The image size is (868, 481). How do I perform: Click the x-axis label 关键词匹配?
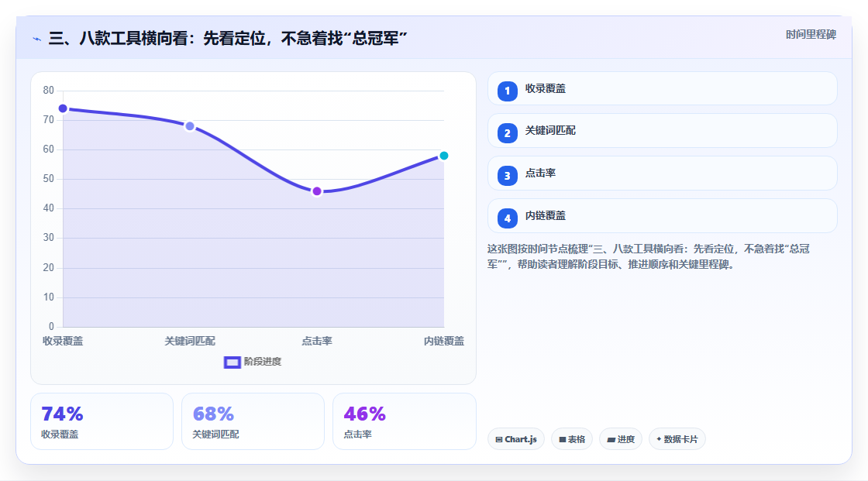click(x=190, y=341)
